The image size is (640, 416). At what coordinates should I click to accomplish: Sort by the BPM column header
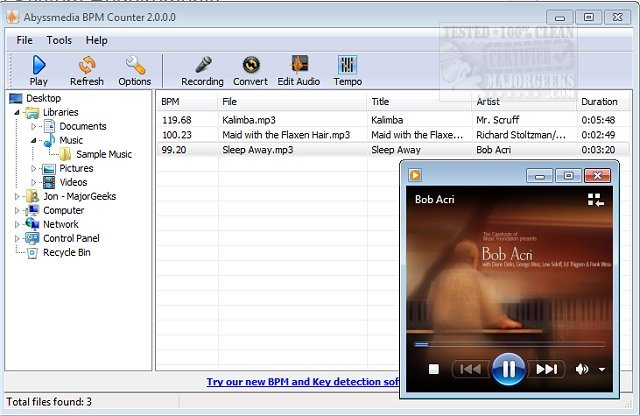point(187,102)
